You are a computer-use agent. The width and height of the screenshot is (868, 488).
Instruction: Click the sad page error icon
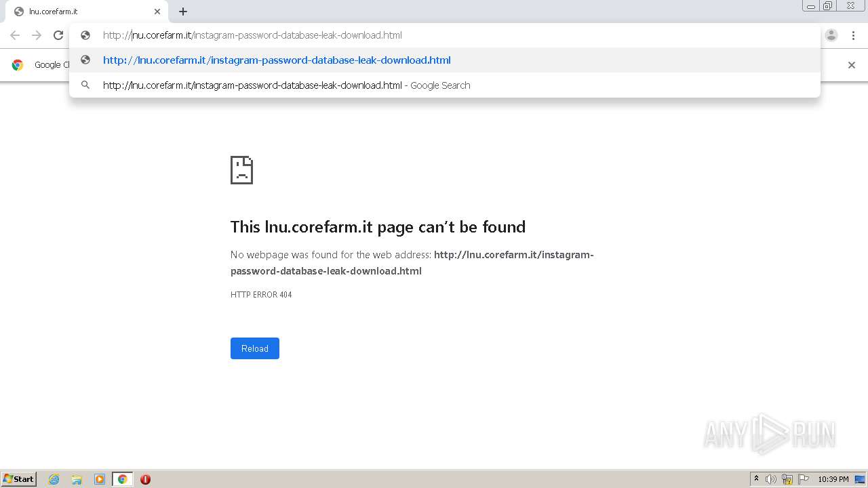click(x=241, y=170)
